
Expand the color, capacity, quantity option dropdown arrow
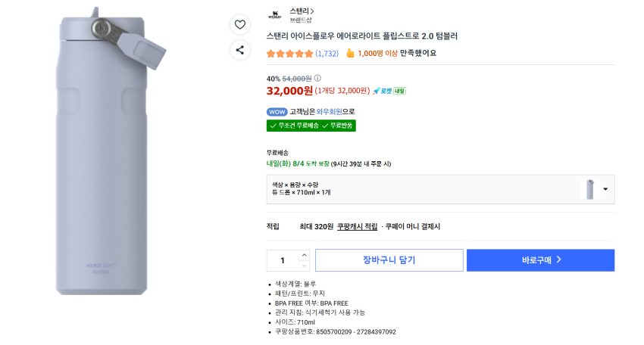pyautogui.click(x=605, y=189)
